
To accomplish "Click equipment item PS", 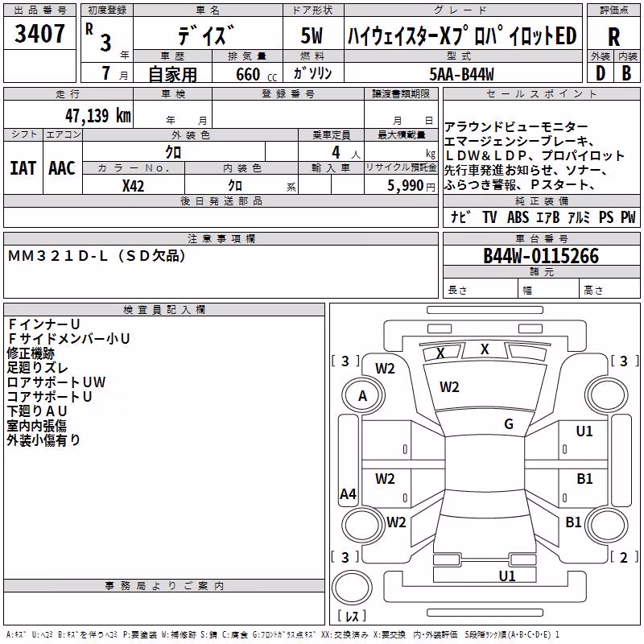I will click(606, 217).
